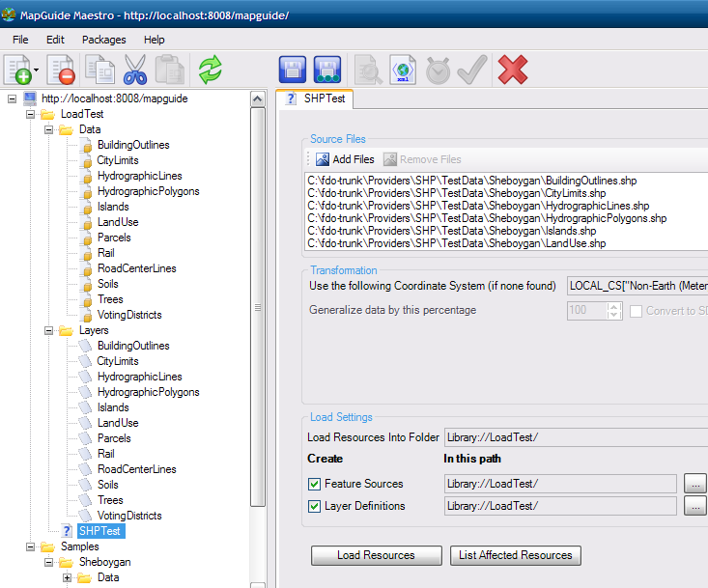Click the red X close editor icon

point(513,70)
